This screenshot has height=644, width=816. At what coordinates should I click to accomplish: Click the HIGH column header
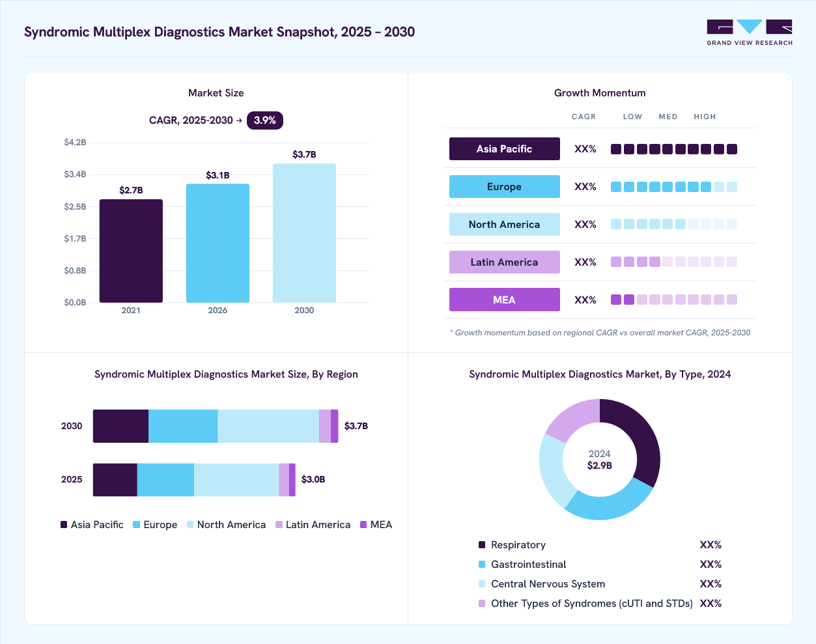(x=705, y=117)
